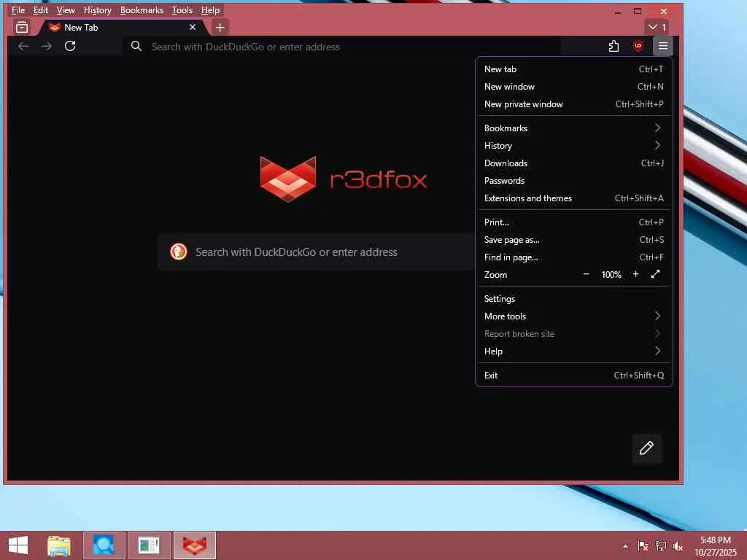Open the Bookmarks menu in menu bar
Screen dimensions: 747x560
pos(142,10)
